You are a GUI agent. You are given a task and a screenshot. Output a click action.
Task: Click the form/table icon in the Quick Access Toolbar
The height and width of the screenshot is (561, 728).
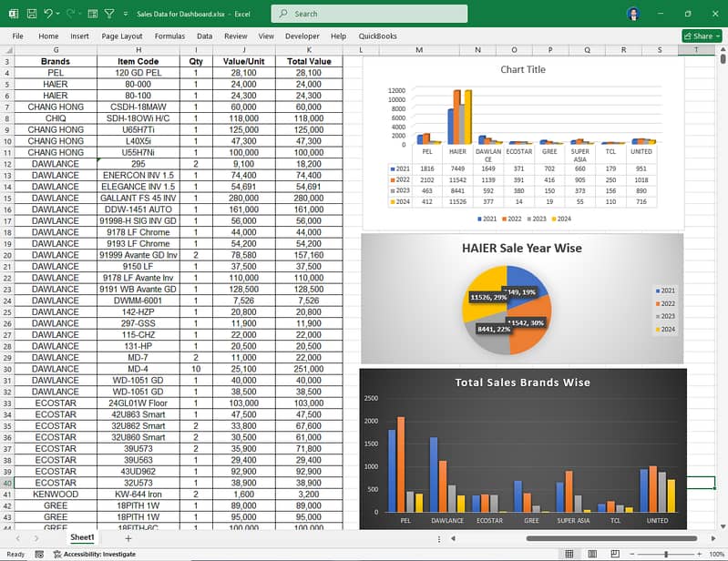point(93,14)
